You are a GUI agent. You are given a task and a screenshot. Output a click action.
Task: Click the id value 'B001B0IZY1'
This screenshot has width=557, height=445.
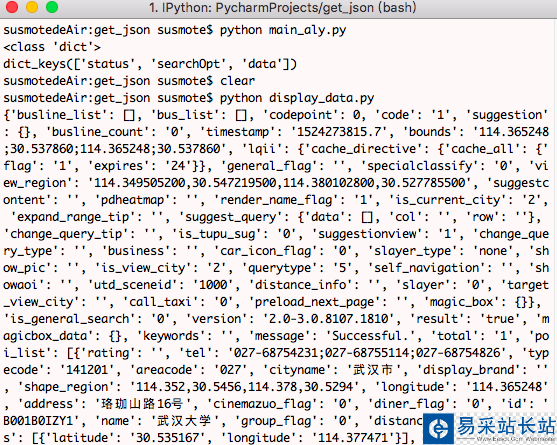coord(38,421)
